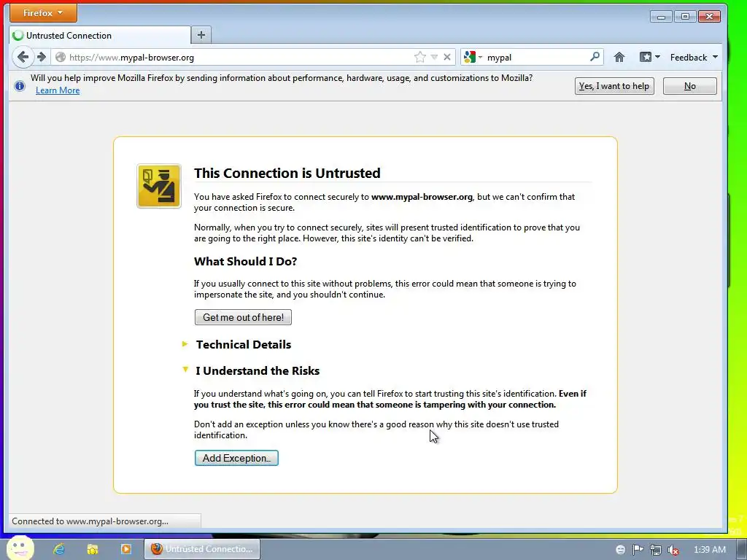Open Action Center flag tray icon

[638, 550]
